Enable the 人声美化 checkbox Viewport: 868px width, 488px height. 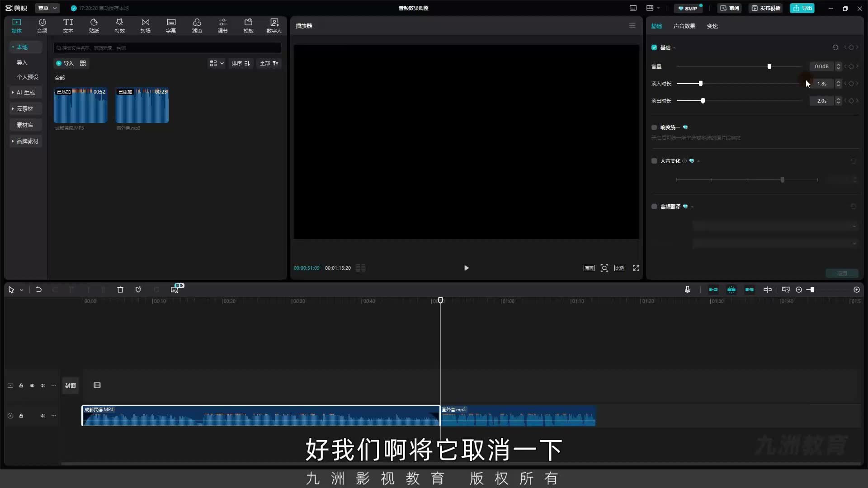(x=654, y=161)
